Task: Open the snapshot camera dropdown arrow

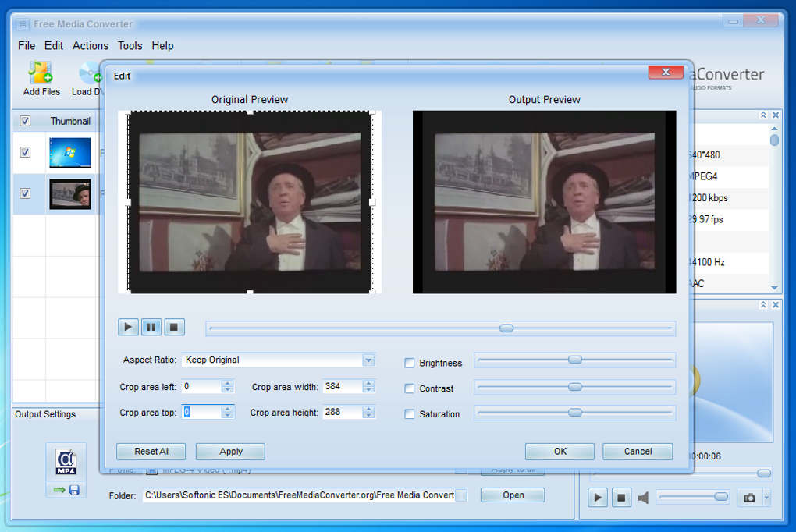Action: pyautogui.click(x=766, y=498)
